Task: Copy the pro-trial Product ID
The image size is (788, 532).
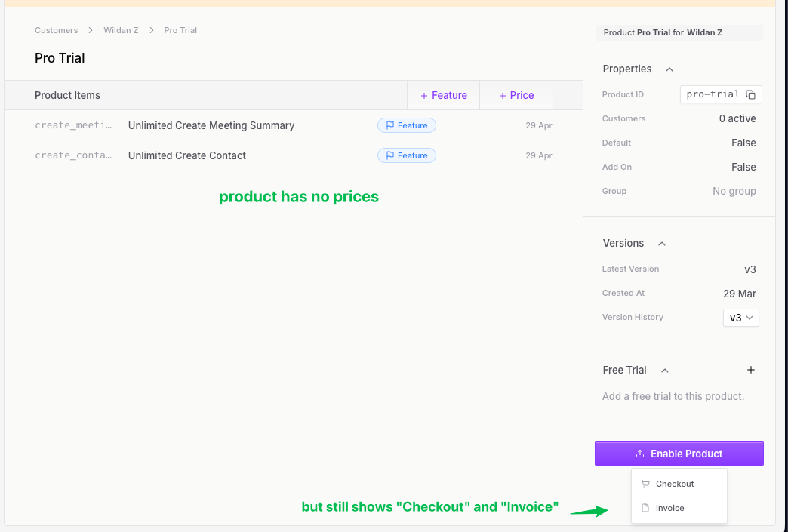Action: [x=751, y=94]
